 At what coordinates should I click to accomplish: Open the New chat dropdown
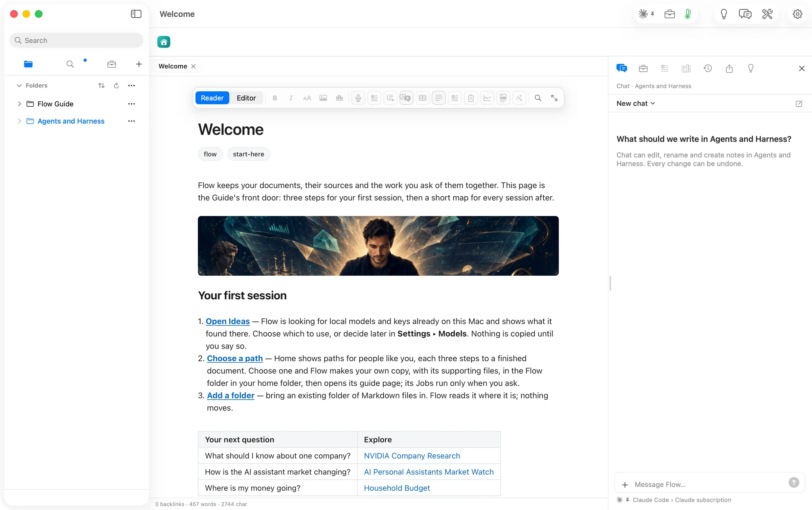[636, 104]
